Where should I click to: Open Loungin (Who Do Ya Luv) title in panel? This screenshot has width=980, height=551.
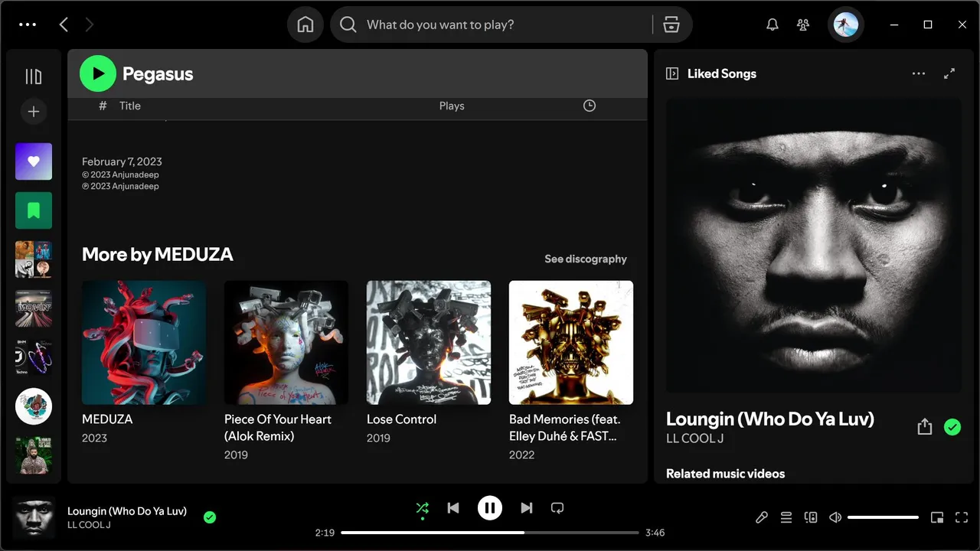click(770, 419)
